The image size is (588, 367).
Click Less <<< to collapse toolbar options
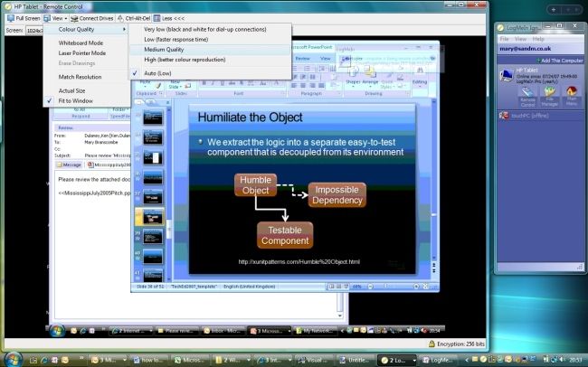(169, 18)
